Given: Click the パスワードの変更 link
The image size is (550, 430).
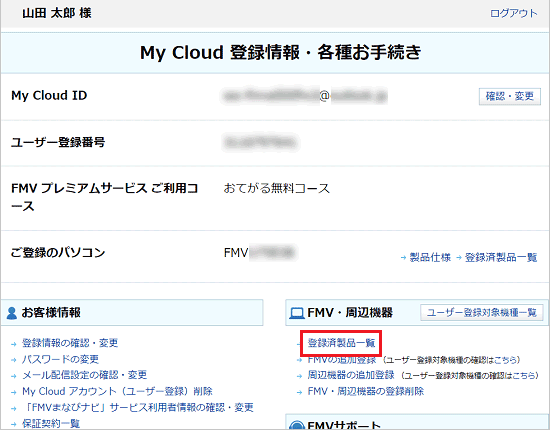Looking at the screenshot, I should coord(60,359).
